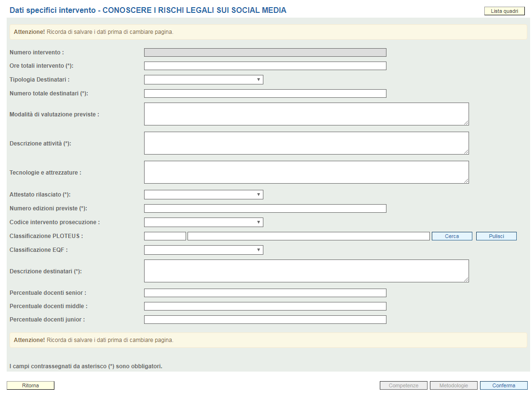Click the Ritorna button
Viewport: 532px width, 394px height.
(31, 385)
